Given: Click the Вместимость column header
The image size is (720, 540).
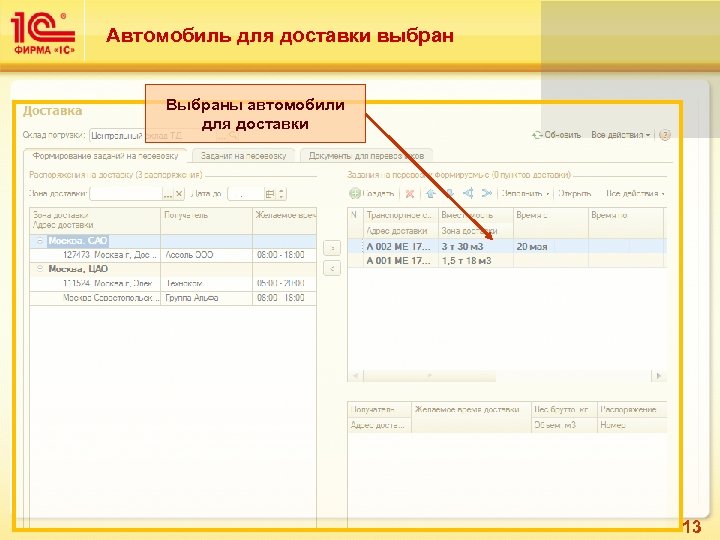Looking at the screenshot, I should tap(476, 215).
